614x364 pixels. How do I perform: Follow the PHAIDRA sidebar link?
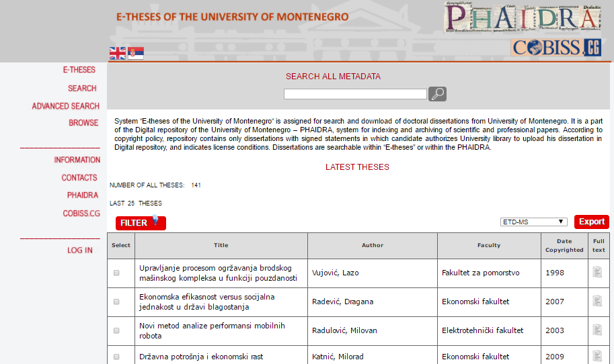coord(83,195)
